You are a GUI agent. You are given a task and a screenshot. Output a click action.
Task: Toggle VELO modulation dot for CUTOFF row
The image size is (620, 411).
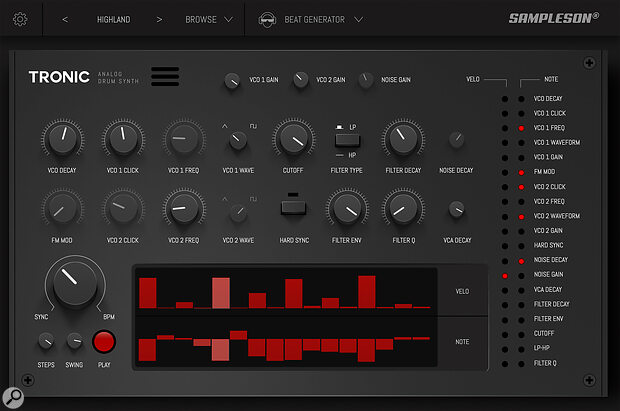(505, 335)
